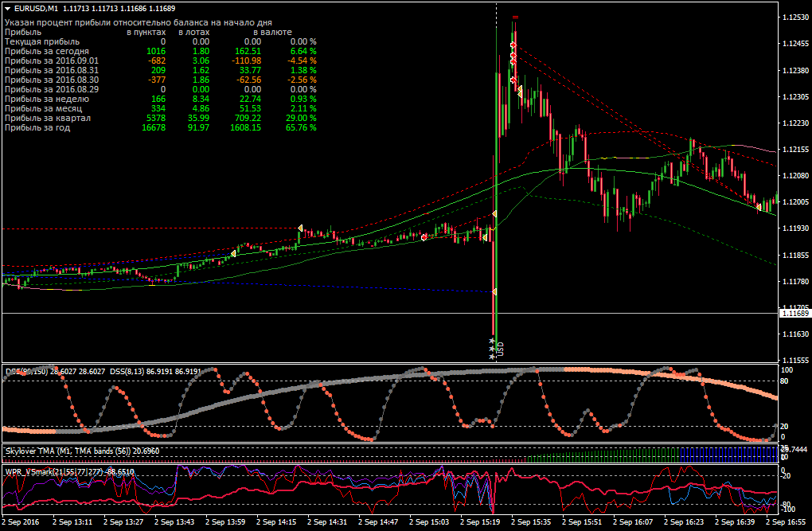Click the '2 Sep 13:11' time label
This screenshot has height=531, width=812.
coord(73,521)
